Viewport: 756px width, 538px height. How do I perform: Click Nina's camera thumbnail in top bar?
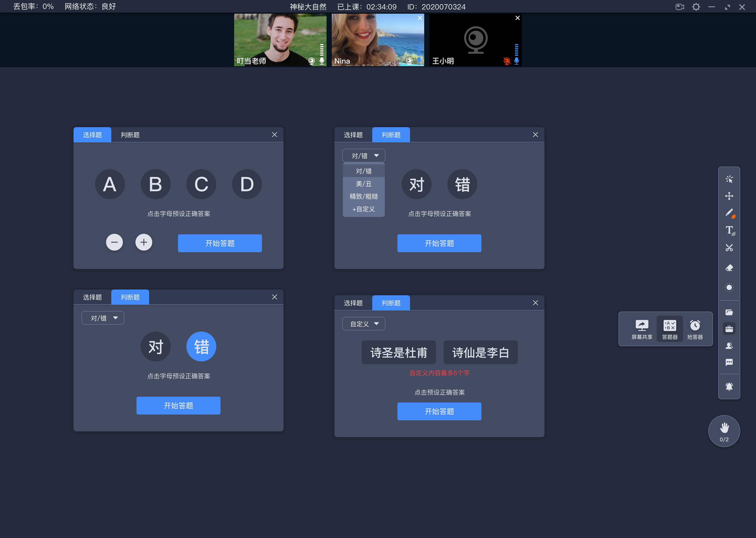click(x=377, y=39)
